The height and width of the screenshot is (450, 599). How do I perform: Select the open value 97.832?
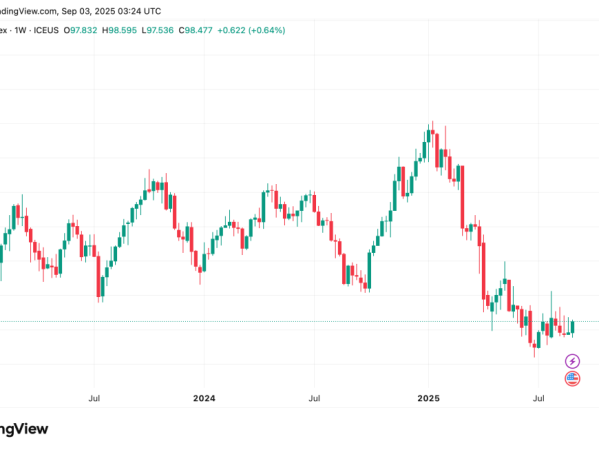[x=83, y=30]
